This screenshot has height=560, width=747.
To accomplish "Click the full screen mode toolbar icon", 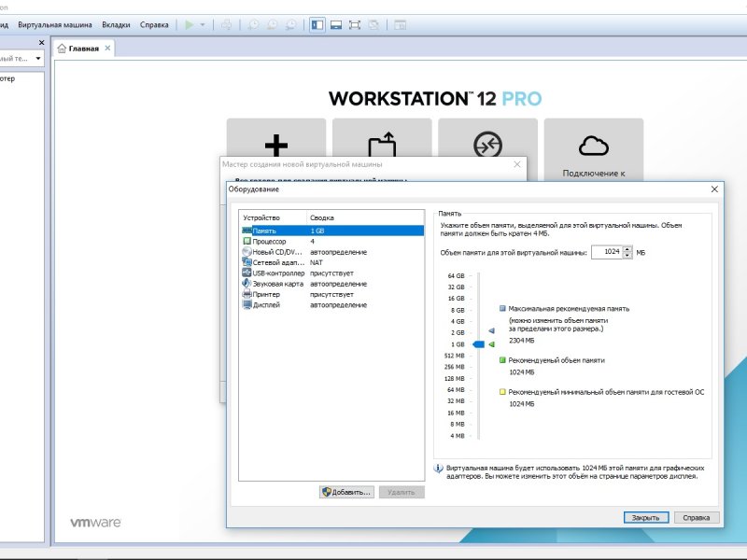I will pyautogui.click(x=355, y=25).
